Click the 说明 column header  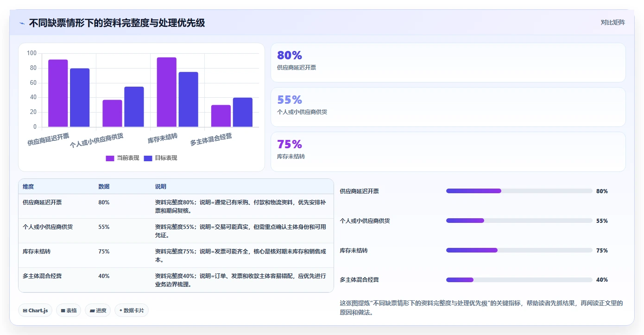coord(160,187)
